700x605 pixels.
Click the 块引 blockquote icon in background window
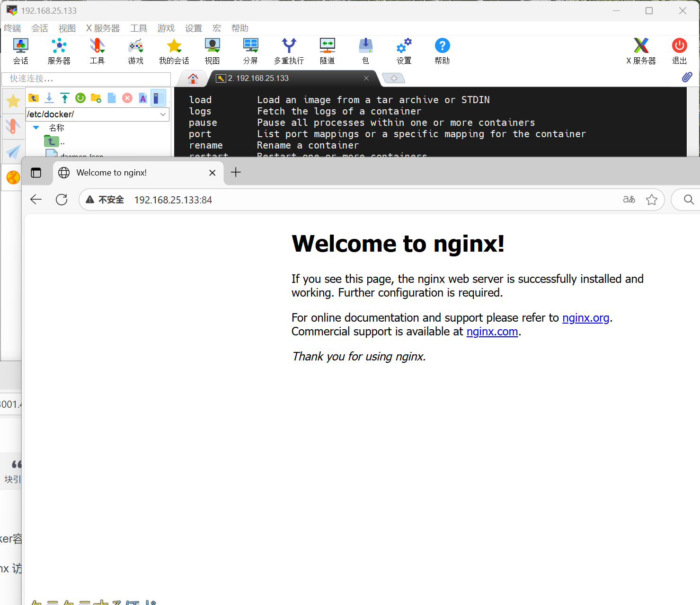click(x=13, y=471)
